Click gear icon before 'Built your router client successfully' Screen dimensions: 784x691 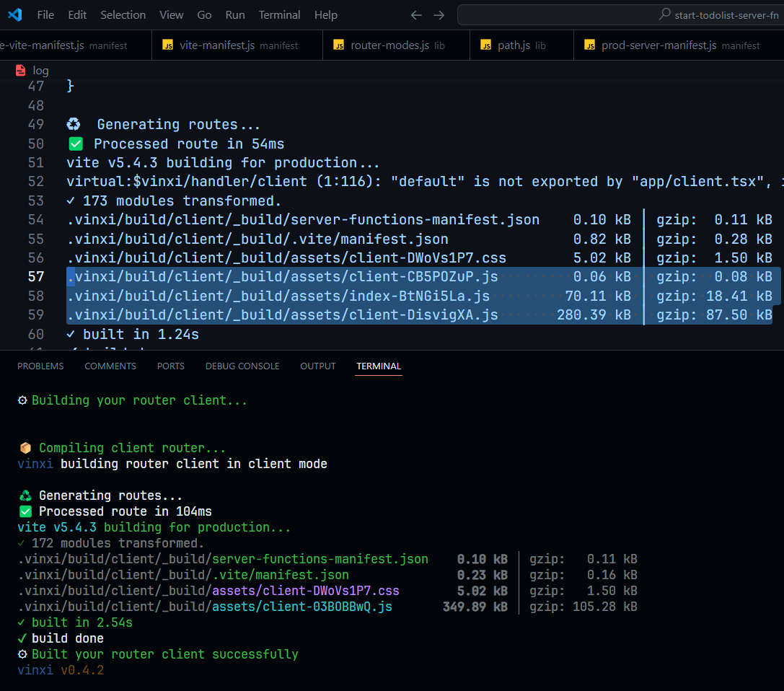pos(22,654)
